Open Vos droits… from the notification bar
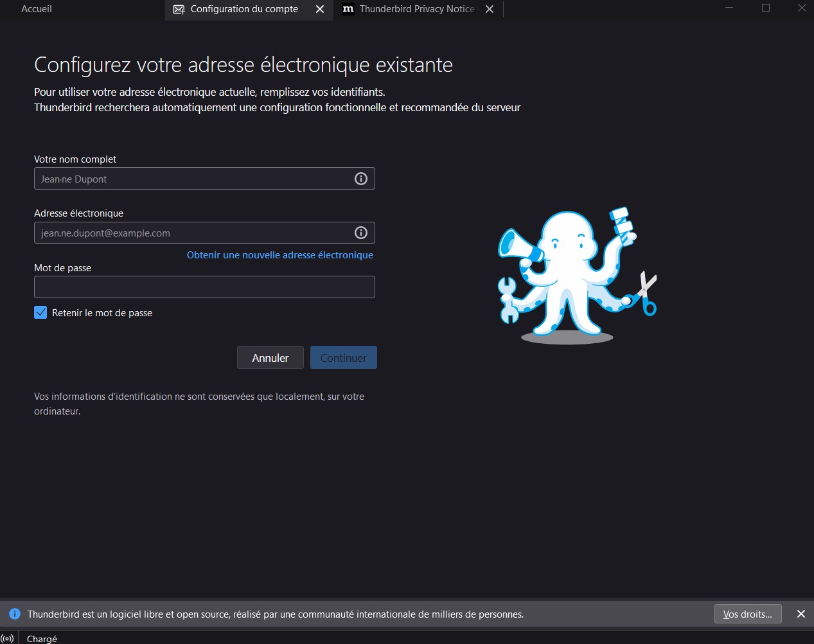Viewport: 814px width, 644px height. point(747,614)
